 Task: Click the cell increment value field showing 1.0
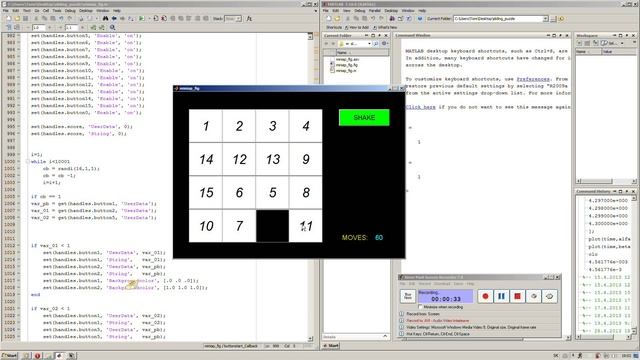[38, 27]
